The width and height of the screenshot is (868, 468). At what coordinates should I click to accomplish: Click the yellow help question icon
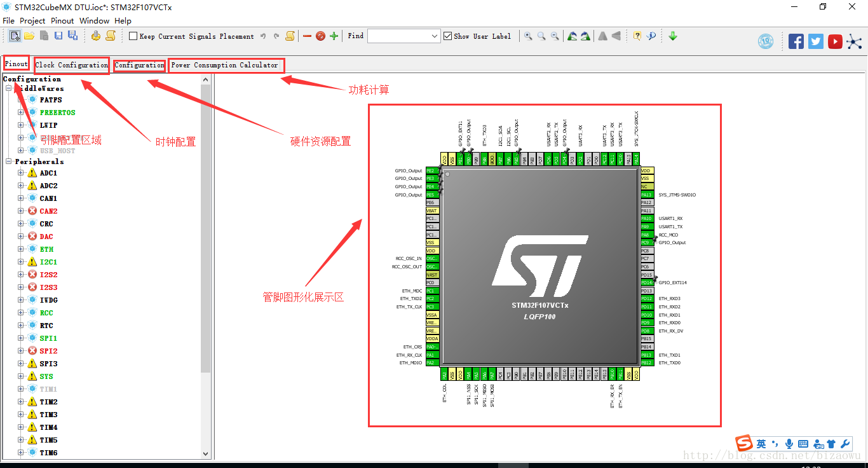click(x=637, y=36)
